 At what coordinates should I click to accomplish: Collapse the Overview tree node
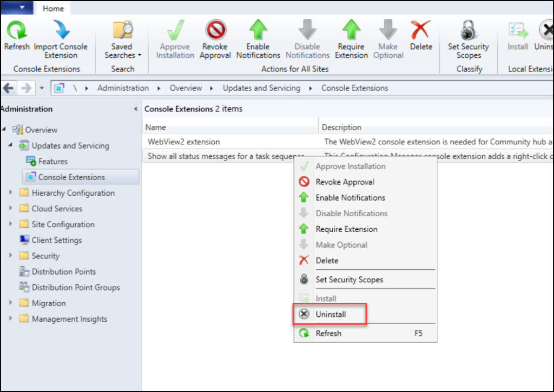[x=4, y=129]
